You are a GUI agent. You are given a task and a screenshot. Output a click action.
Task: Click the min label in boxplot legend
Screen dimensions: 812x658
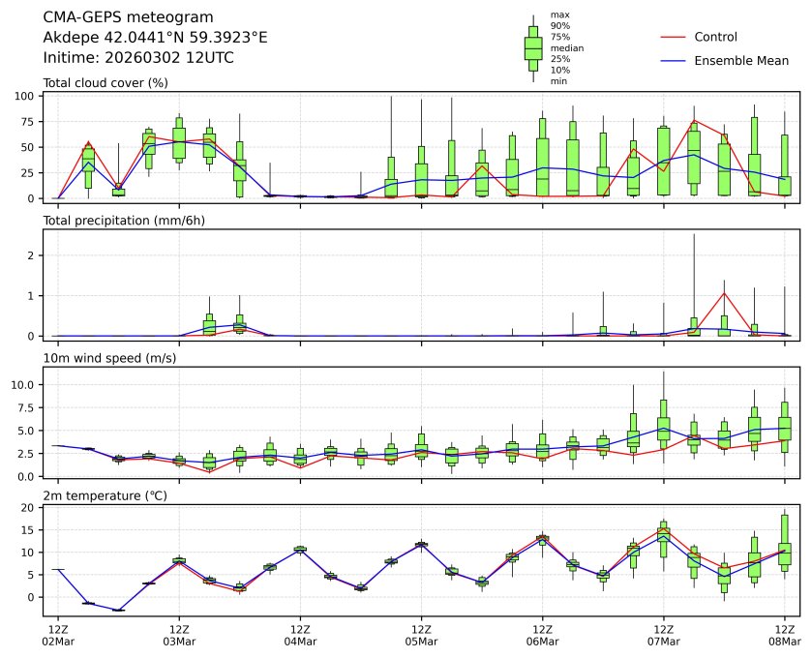click(558, 81)
